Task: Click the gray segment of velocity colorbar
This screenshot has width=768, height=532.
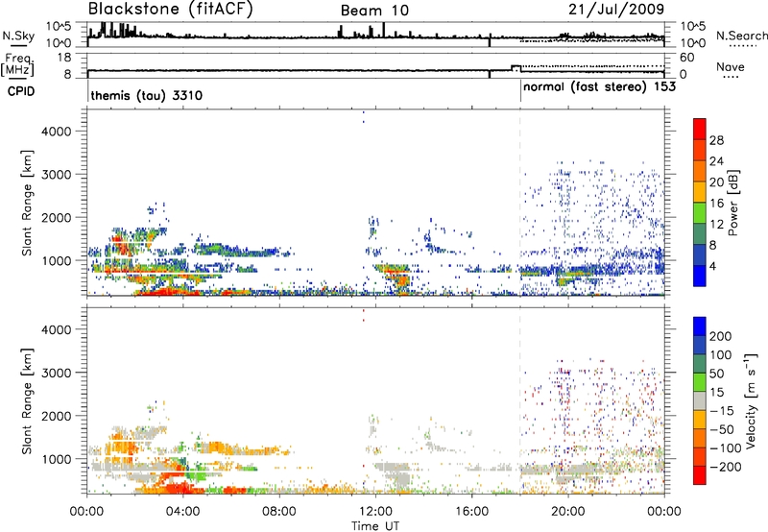Action: point(700,400)
